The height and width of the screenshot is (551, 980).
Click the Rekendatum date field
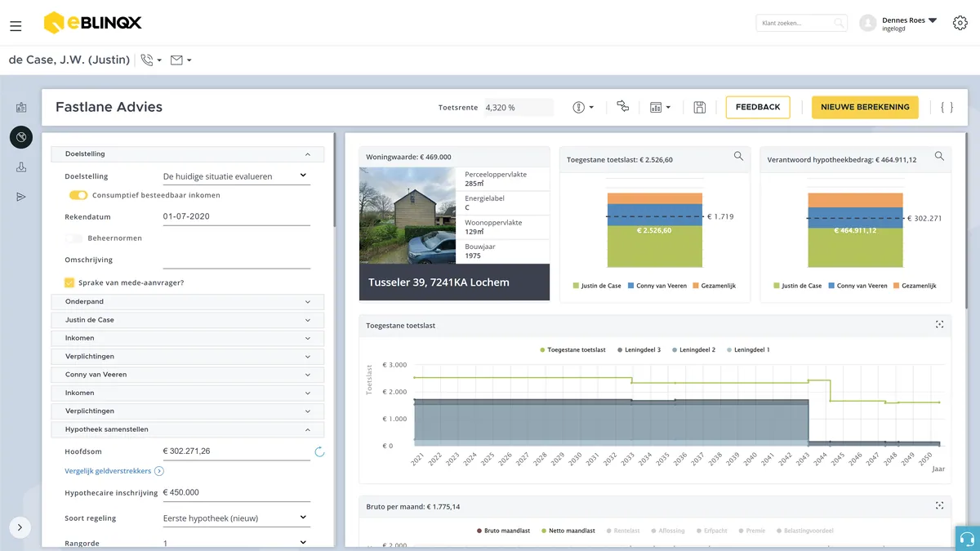[x=236, y=217]
